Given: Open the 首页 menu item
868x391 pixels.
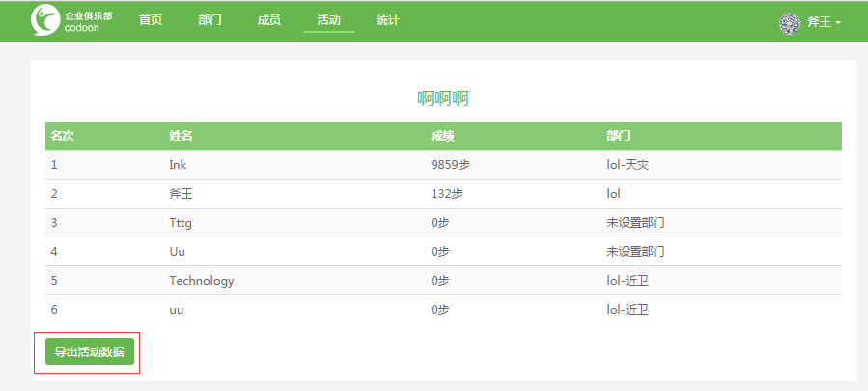Looking at the screenshot, I should pyautogui.click(x=151, y=20).
